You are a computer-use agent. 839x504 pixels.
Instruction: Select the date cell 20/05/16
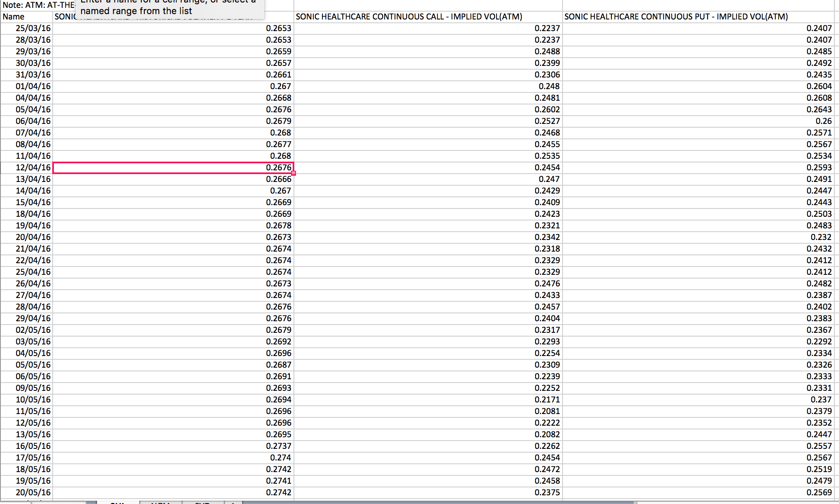[26, 492]
